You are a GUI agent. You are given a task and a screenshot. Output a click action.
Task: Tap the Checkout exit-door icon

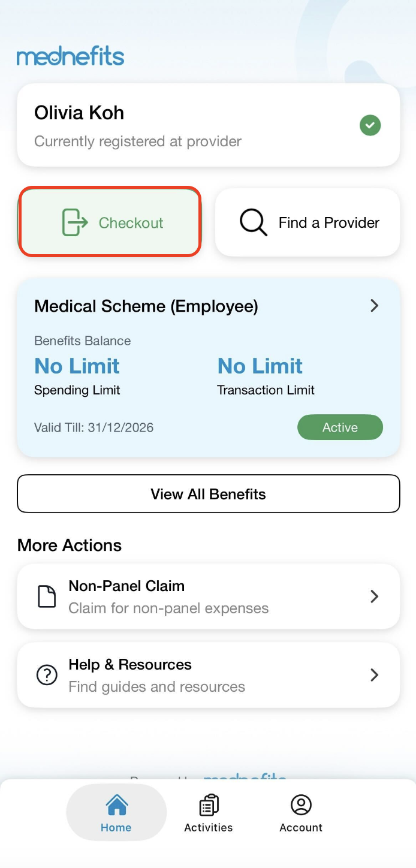coord(75,222)
